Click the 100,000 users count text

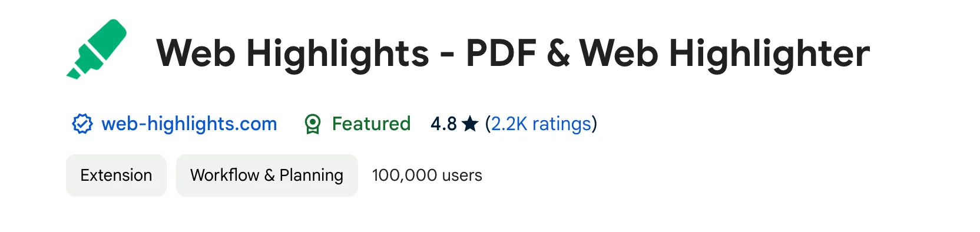point(427,175)
